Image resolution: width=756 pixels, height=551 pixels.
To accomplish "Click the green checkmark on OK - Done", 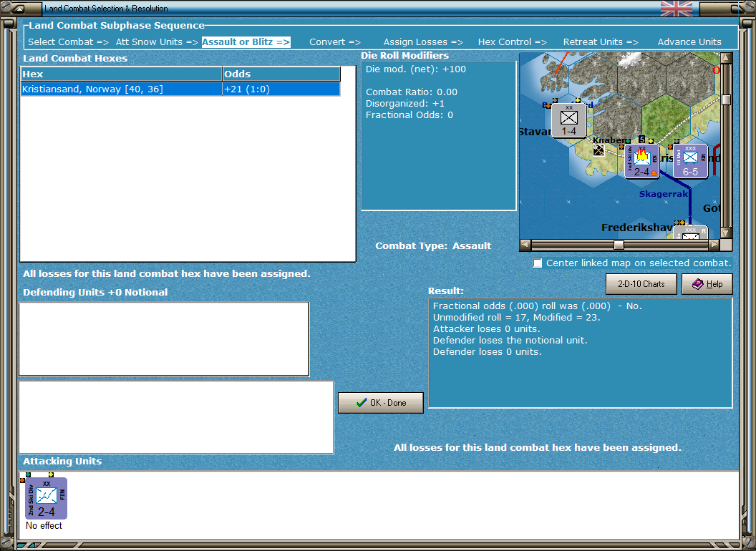I will coord(361,403).
